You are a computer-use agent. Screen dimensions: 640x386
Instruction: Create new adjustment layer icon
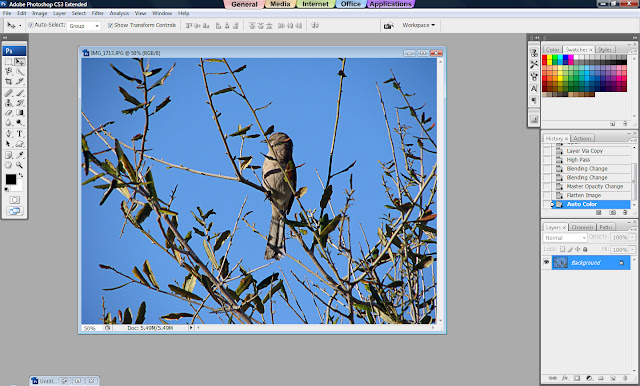coord(589,378)
